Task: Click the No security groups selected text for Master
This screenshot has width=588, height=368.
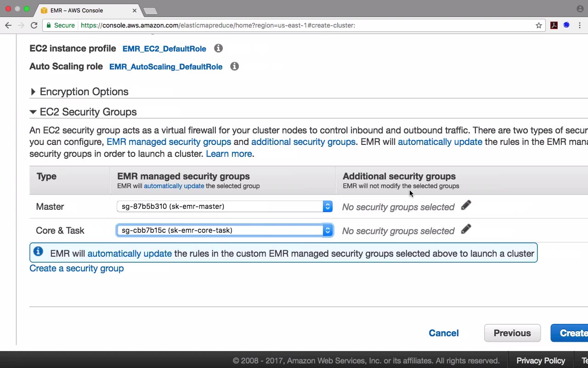Action: tap(398, 207)
